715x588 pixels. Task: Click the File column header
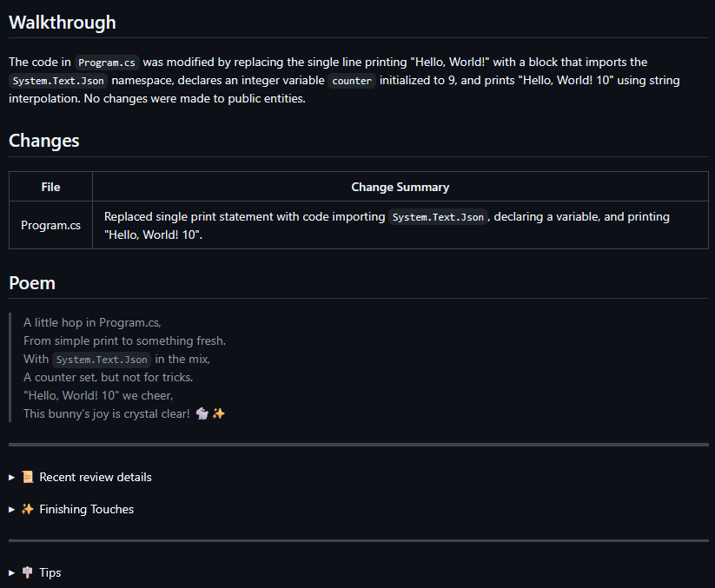coord(50,187)
